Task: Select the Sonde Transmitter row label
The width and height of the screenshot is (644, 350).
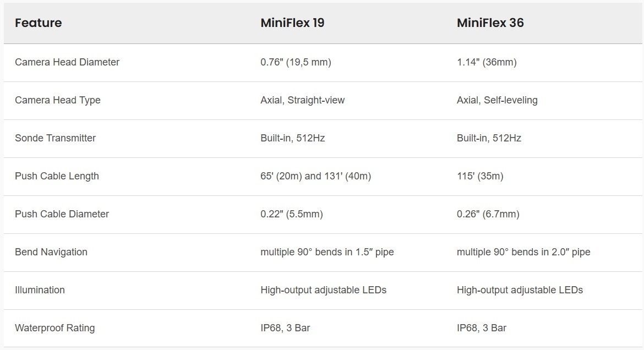Action: 55,138
